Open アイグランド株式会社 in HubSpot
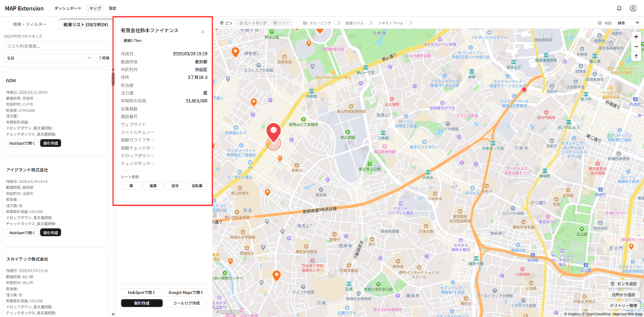Image resolution: width=644 pixels, height=317 pixels. pyautogui.click(x=22, y=233)
